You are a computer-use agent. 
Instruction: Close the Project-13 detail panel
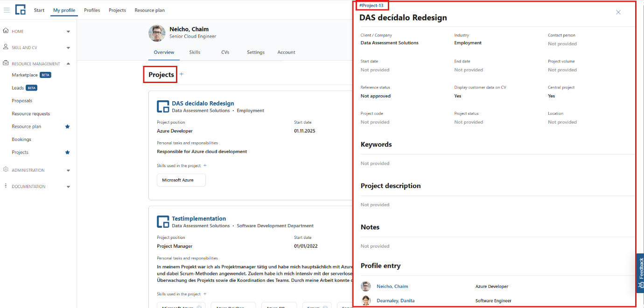point(618,12)
